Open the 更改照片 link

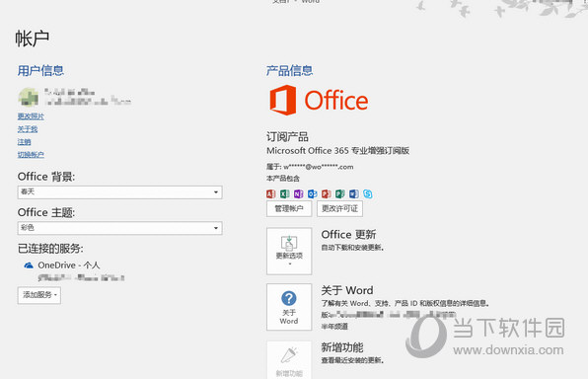(x=31, y=116)
